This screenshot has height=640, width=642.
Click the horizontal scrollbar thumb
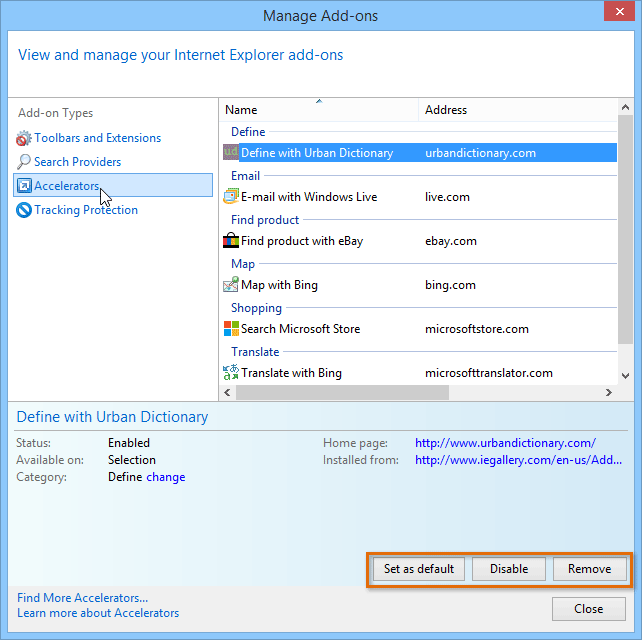pos(342,392)
